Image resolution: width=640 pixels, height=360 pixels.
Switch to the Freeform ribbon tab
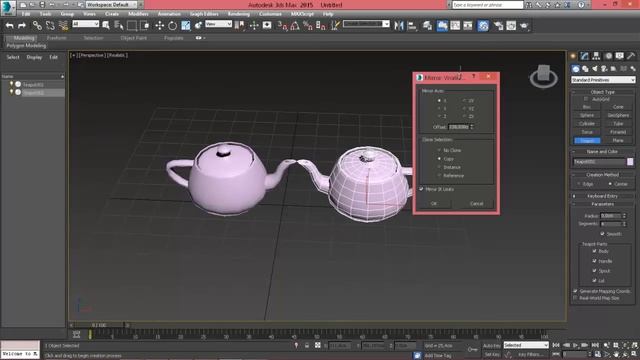(x=57, y=38)
